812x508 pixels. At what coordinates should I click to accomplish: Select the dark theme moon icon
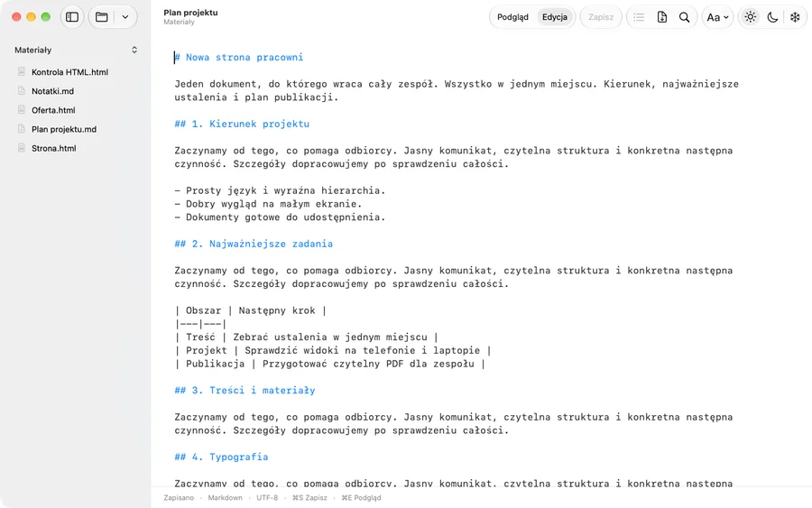click(x=772, y=17)
